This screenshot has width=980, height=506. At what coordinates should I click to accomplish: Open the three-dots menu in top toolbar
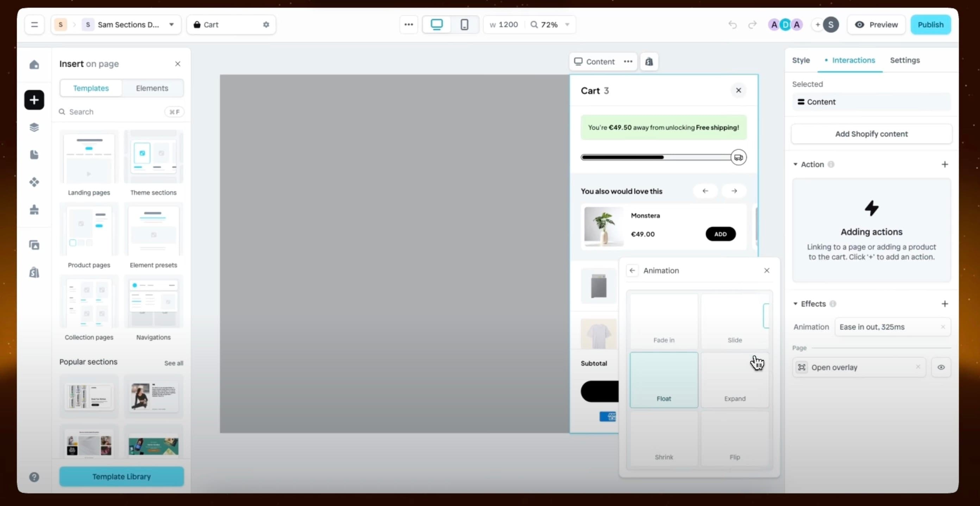tap(409, 25)
